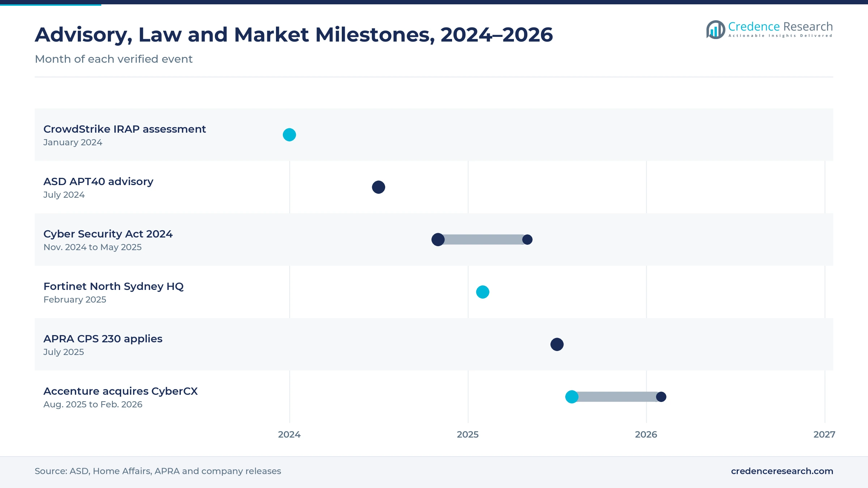Screen dimensions: 868x488
Task: Click the 2027 axis label
Action: [x=824, y=435]
